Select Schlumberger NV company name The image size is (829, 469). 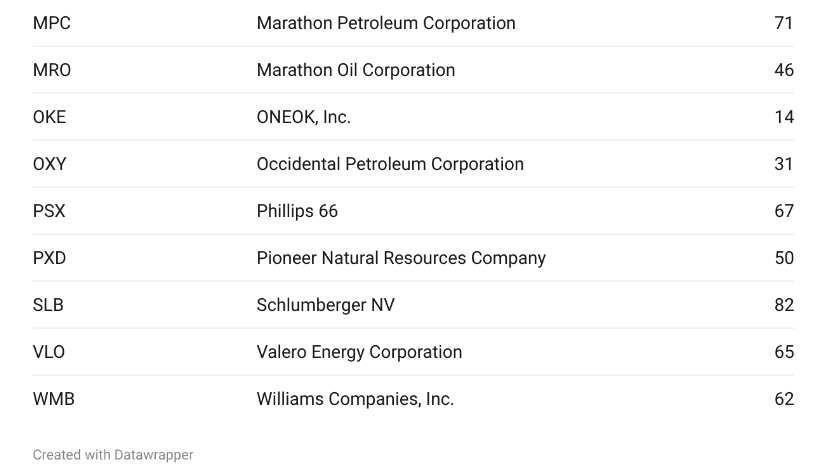coord(326,306)
